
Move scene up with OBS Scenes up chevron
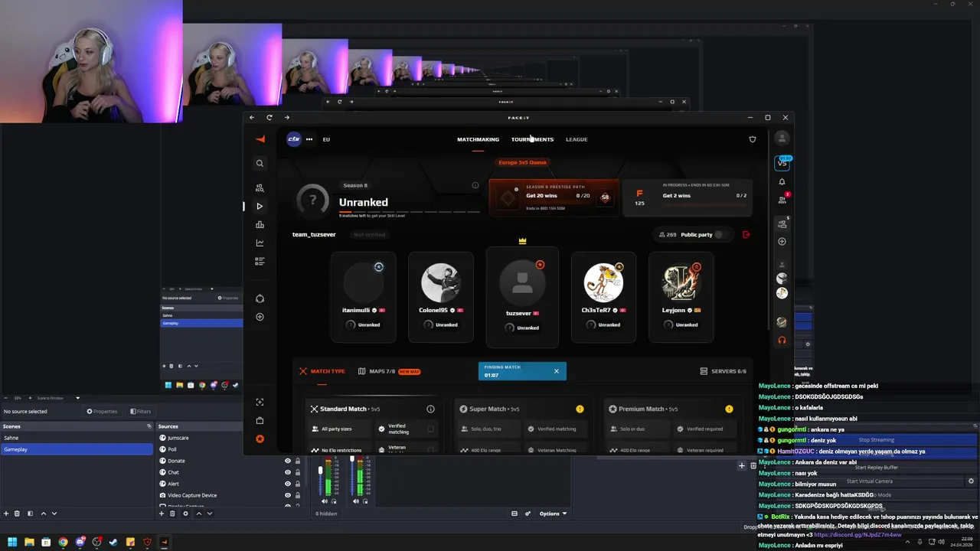43,514
